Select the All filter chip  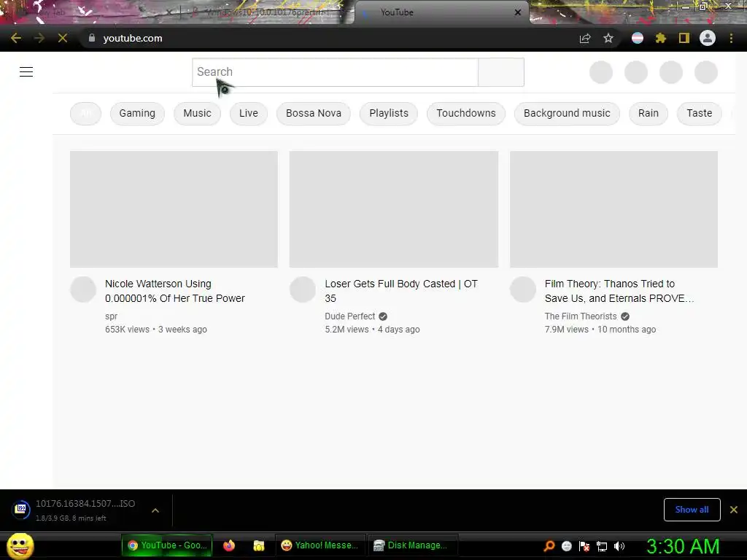[x=86, y=113]
